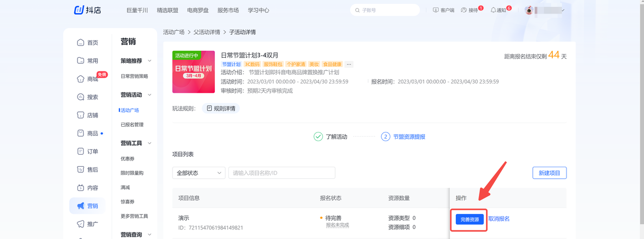Collapse the 营销查询 section
The image size is (644, 239).
point(149,234)
